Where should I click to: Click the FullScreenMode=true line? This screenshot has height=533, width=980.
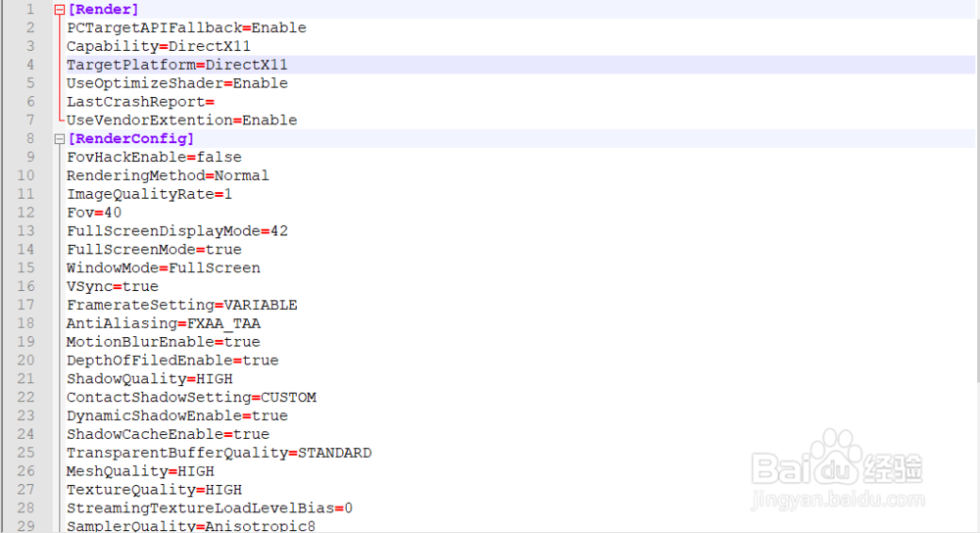(155, 249)
